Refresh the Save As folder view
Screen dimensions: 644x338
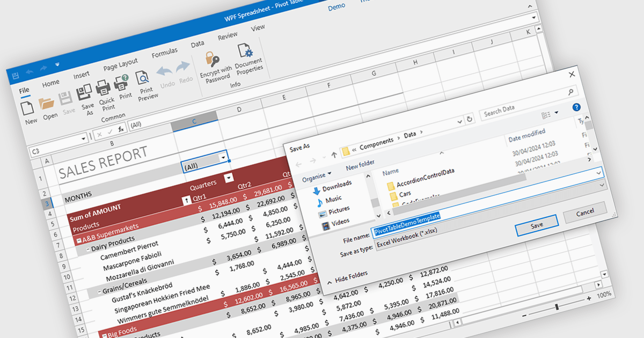pos(470,119)
